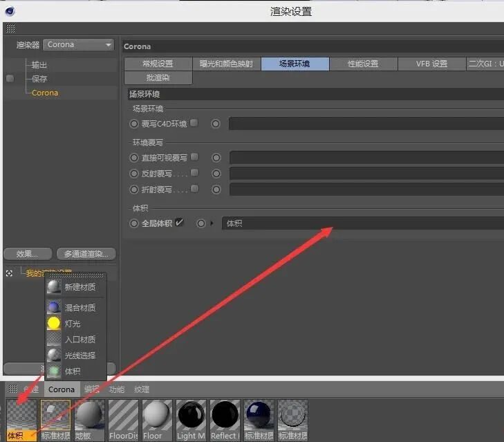
Task: Switch to the VFB 设置 tab
Action: [x=432, y=64]
